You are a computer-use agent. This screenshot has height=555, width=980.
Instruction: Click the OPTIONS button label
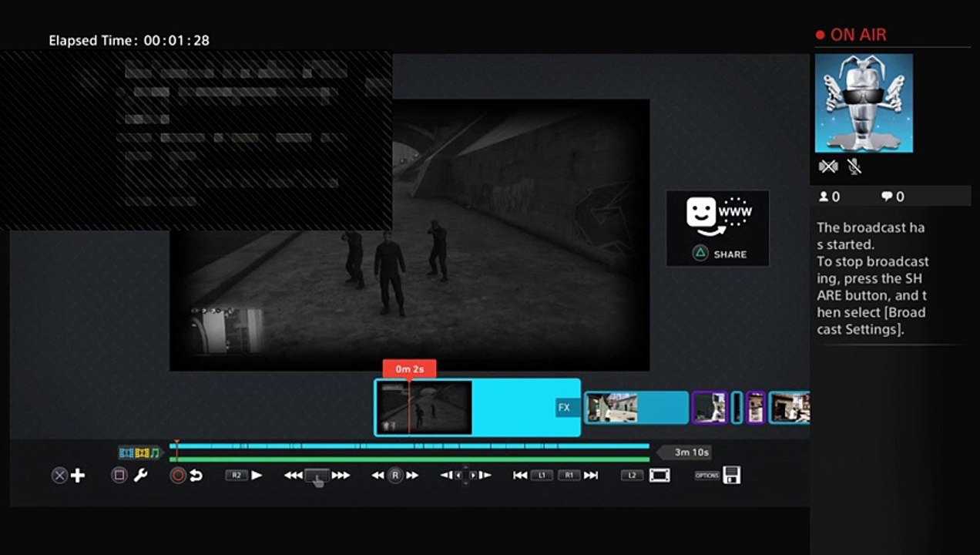tap(706, 476)
